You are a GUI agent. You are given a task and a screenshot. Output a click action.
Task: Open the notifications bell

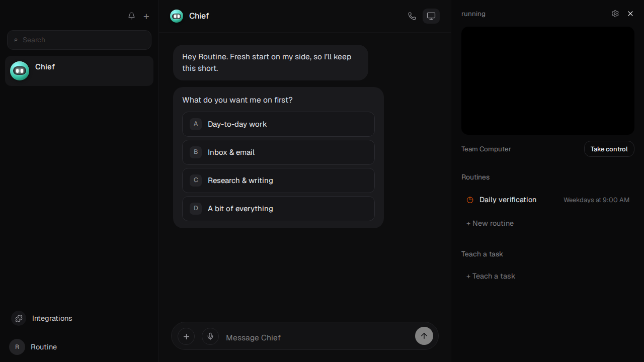click(131, 16)
